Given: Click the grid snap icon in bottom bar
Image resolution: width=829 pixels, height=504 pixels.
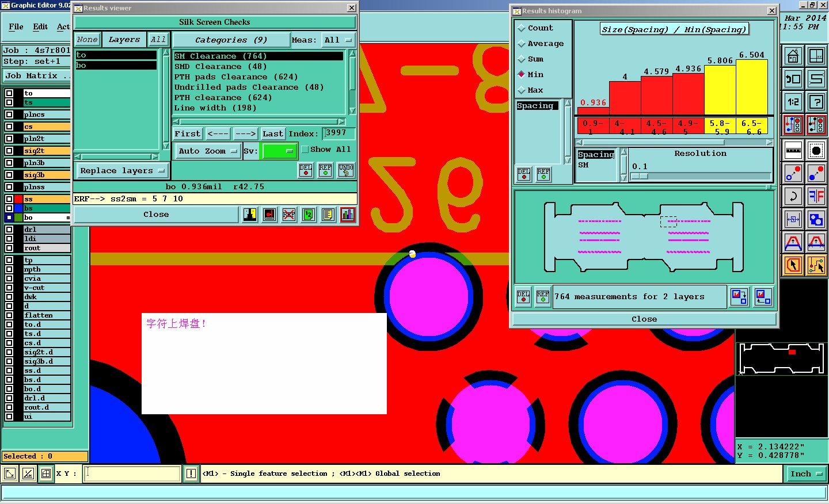Looking at the screenshot, I should [46, 474].
